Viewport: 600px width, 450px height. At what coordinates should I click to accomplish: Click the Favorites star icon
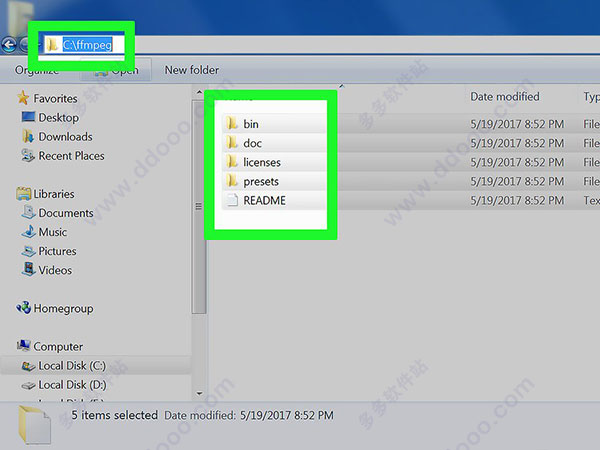coord(23,98)
